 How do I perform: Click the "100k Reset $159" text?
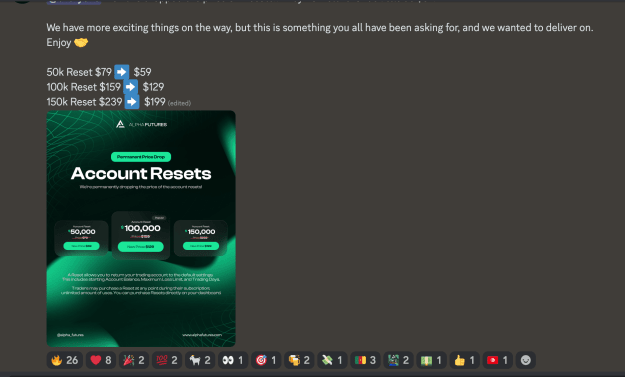84,87
